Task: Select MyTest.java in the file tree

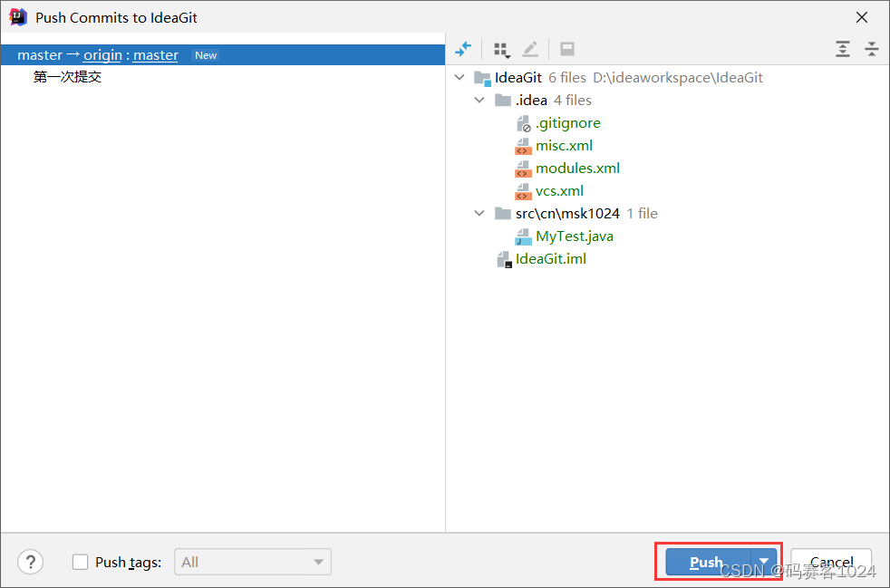Action: point(575,236)
